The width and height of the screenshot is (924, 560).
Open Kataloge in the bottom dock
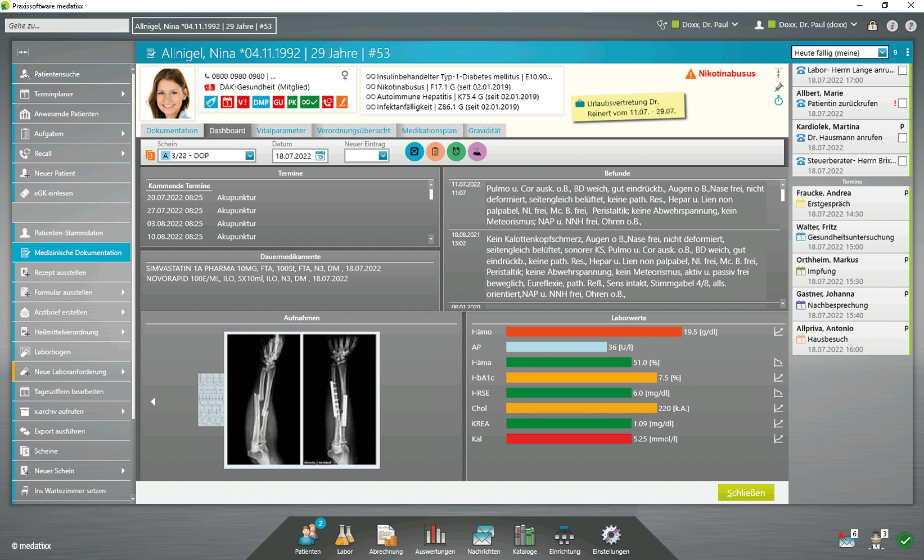[x=524, y=540]
